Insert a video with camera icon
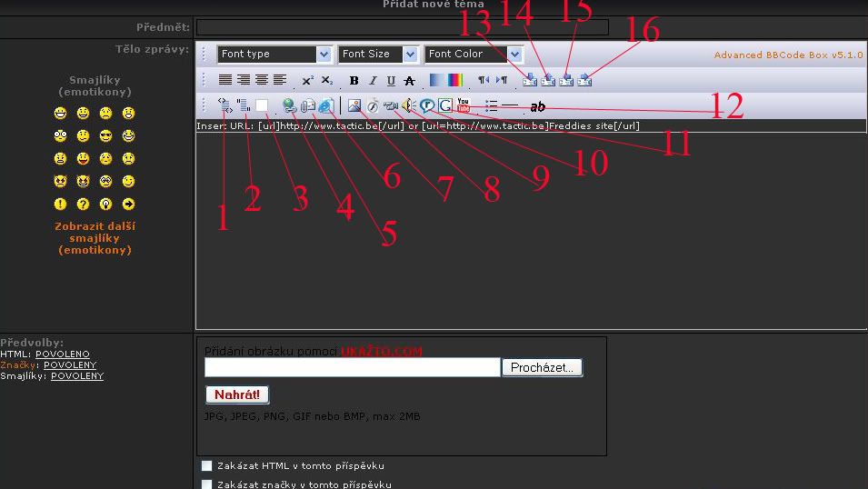 [x=391, y=105]
